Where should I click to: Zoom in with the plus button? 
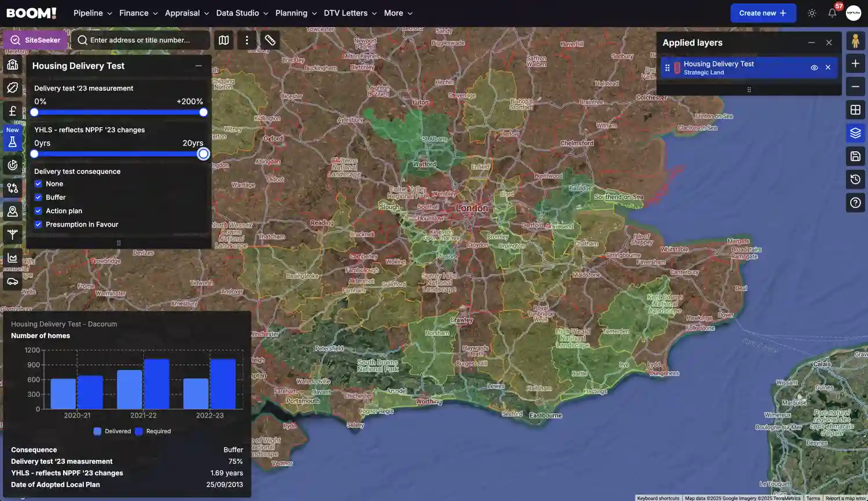[855, 64]
